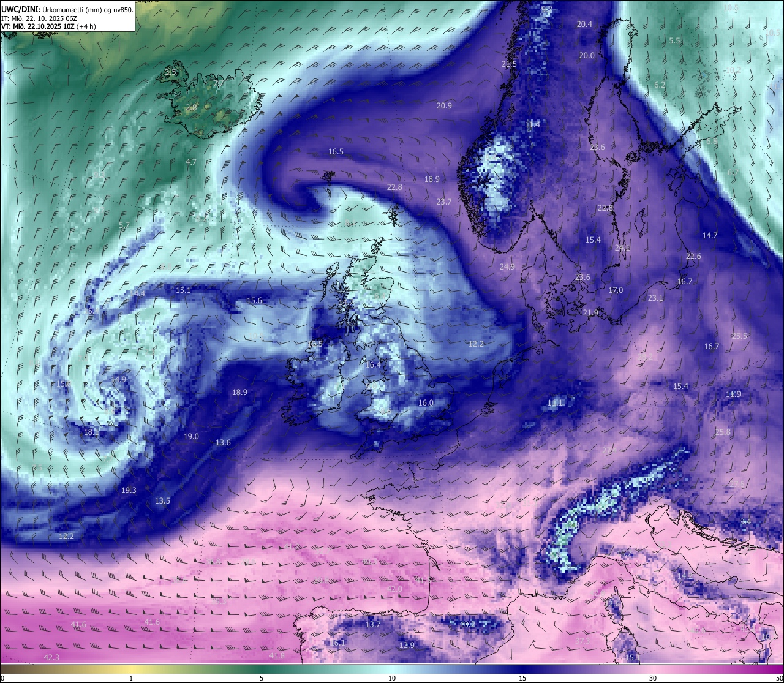Select the 16.4 value over northern England
This screenshot has height=683, width=784.
coord(373,365)
